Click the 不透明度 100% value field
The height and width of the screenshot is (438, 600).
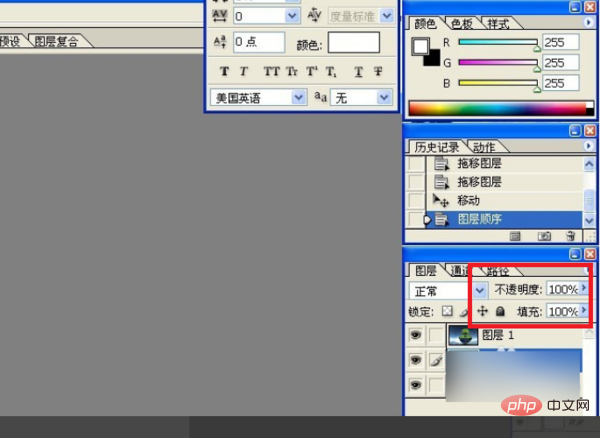(563, 289)
